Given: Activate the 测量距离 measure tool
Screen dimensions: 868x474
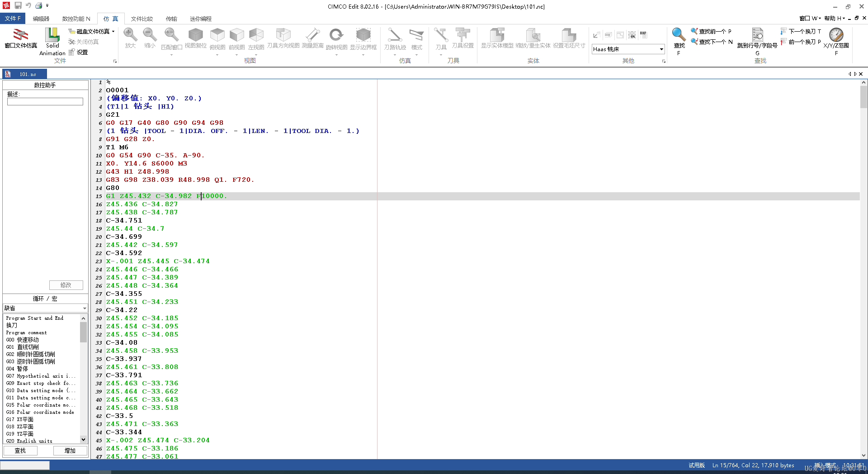Looking at the screenshot, I should pyautogui.click(x=312, y=35).
